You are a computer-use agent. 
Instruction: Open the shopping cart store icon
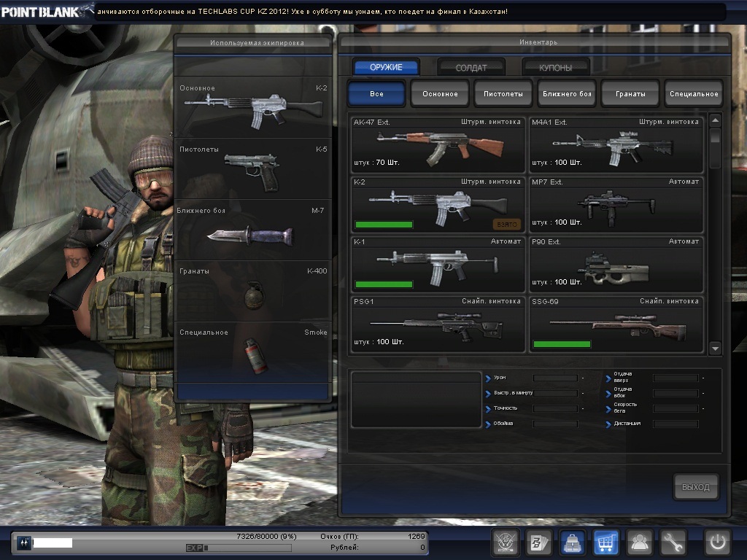click(x=605, y=542)
